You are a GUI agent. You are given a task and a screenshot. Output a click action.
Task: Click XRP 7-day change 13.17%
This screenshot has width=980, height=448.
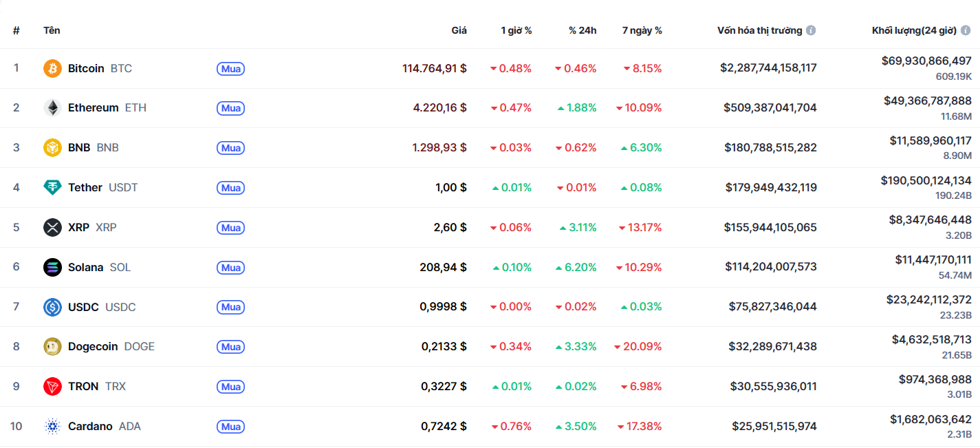[640, 227]
